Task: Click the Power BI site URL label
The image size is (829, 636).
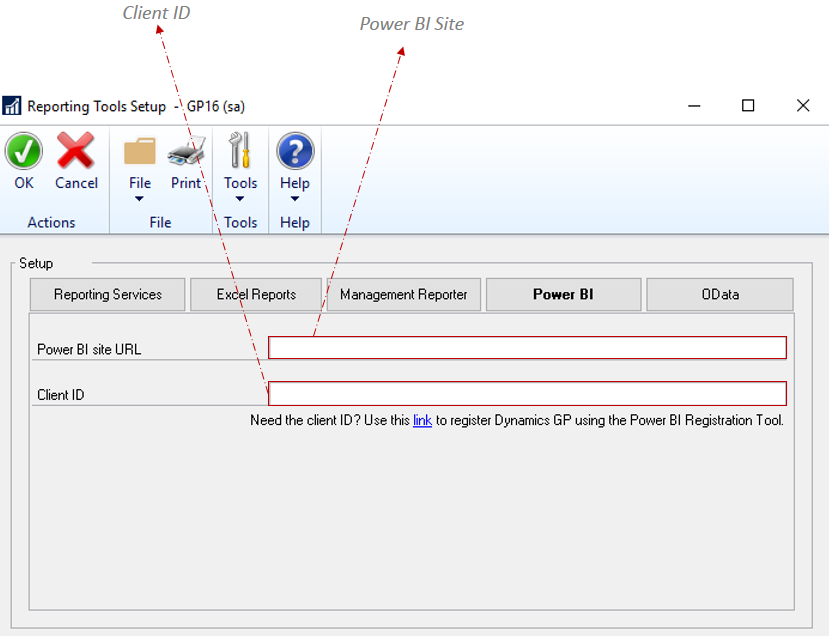Action: click(89, 349)
